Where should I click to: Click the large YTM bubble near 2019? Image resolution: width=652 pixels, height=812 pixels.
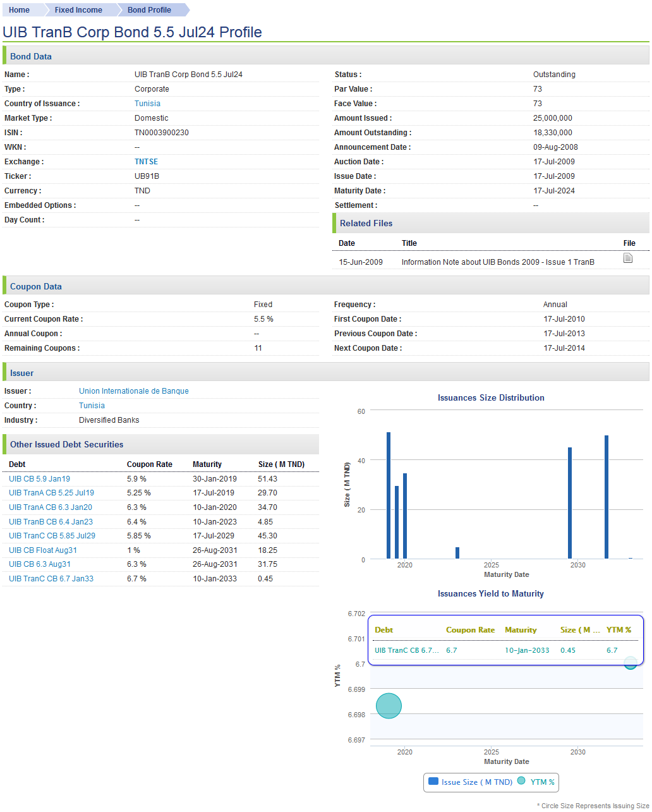click(x=389, y=706)
